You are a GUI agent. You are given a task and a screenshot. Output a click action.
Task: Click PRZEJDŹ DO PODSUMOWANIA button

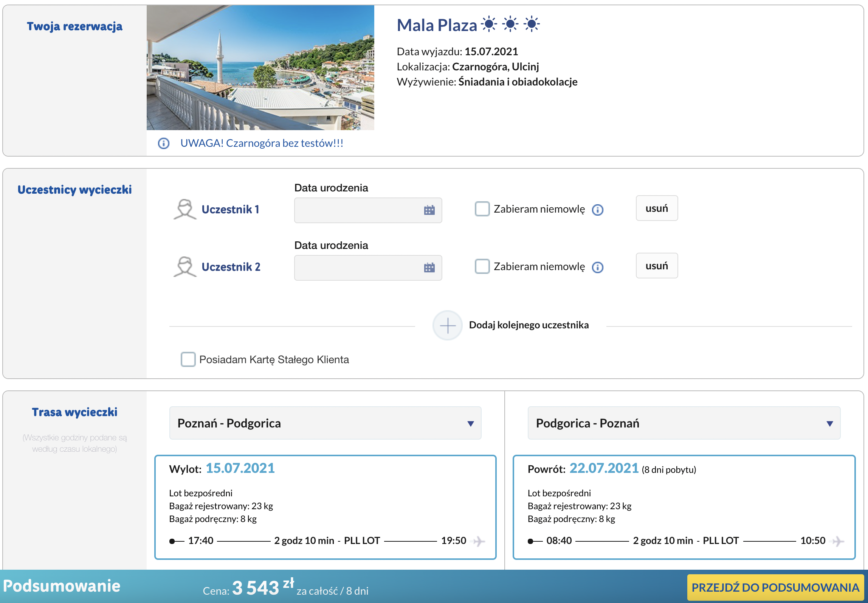pyautogui.click(x=775, y=587)
